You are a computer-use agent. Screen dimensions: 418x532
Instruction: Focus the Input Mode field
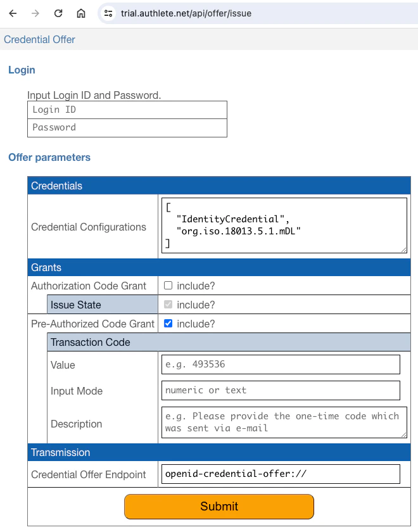tap(281, 390)
